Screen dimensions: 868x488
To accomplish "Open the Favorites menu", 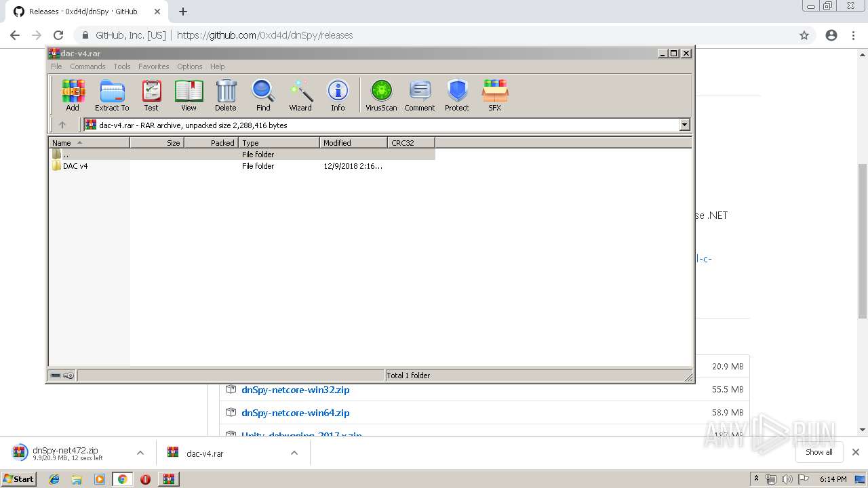I will [154, 66].
